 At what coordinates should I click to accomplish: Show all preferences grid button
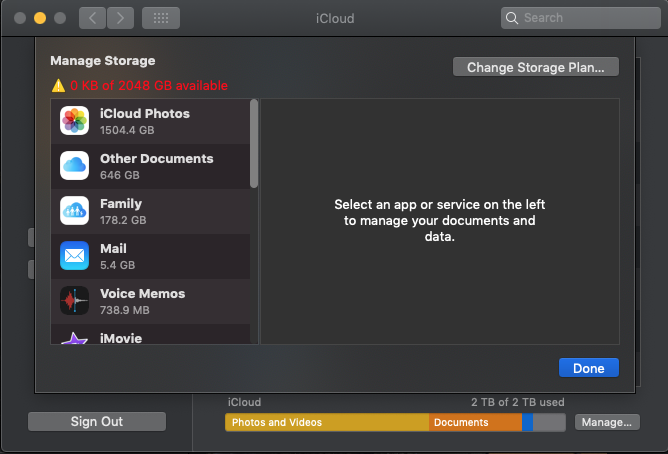click(x=161, y=18)
